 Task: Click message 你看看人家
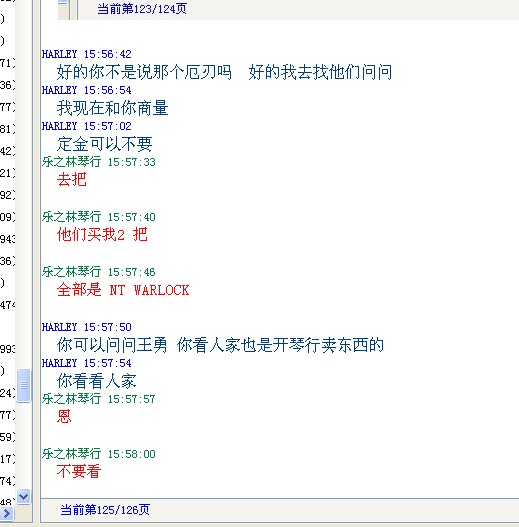[96, 381]
